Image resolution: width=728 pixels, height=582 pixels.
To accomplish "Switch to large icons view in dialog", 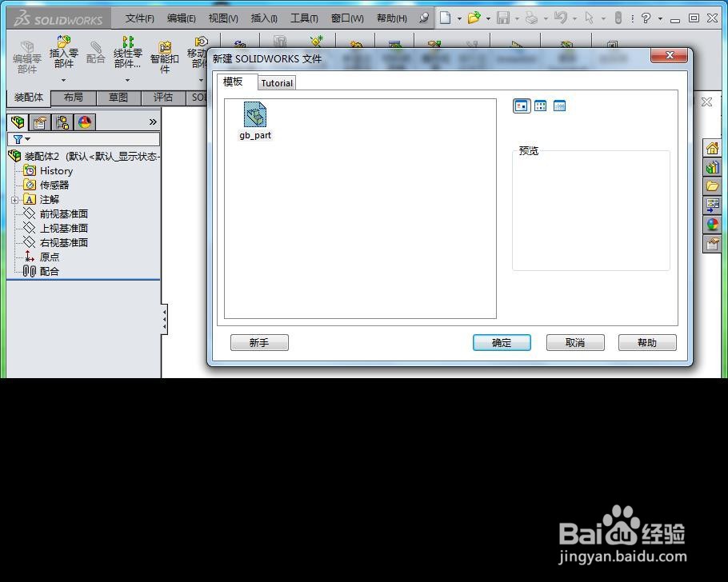I will [x=522, y=106].
